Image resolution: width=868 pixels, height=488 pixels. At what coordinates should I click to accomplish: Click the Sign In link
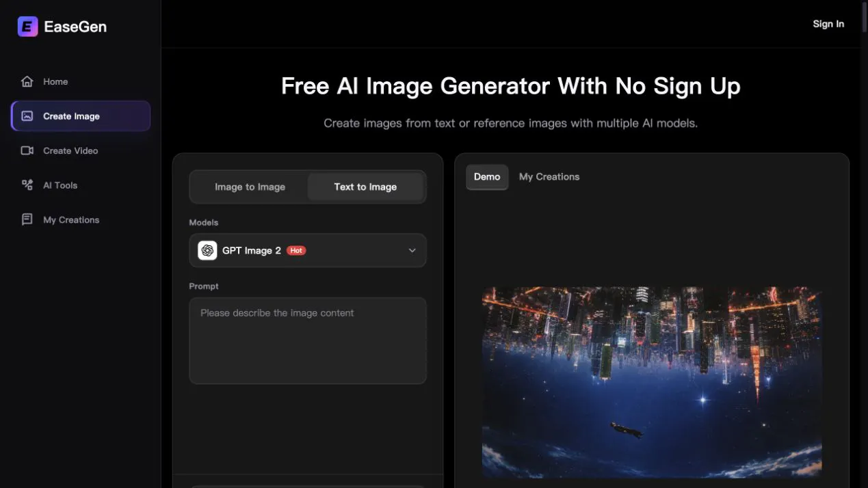pos(828,24)
